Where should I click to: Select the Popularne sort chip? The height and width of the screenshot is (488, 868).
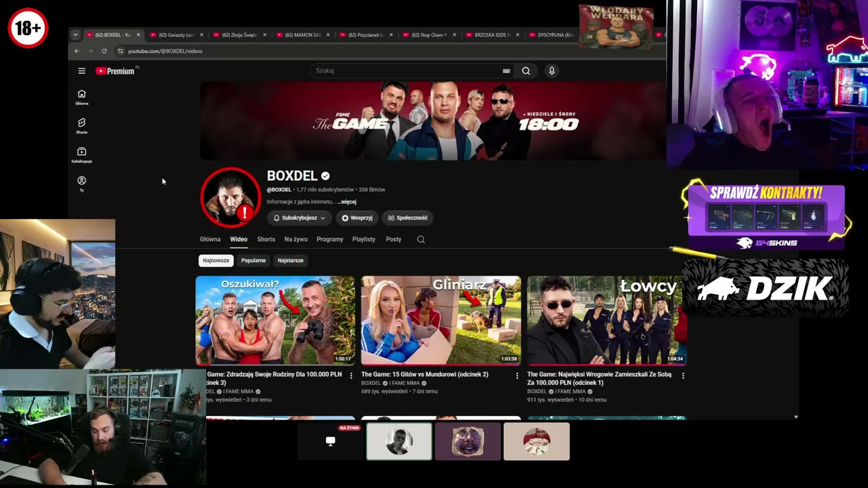(254, 260)
